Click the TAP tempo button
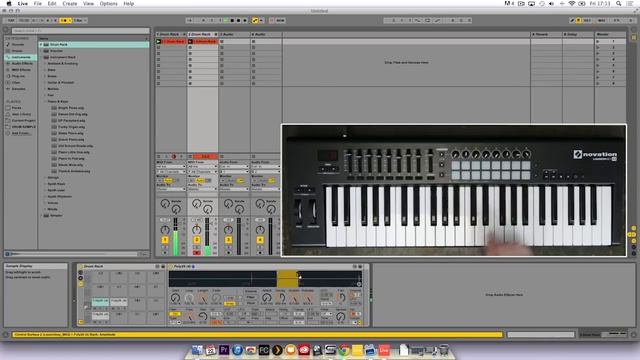Image resolution: width=640 pixels, height=360 pixels. 11,20
